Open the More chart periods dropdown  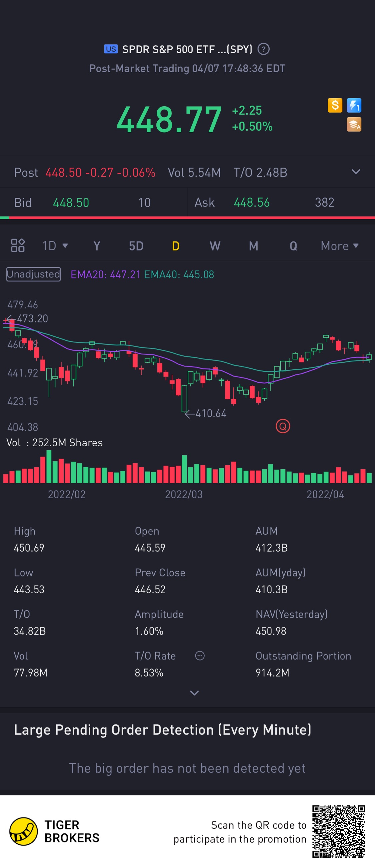(339, 246)
